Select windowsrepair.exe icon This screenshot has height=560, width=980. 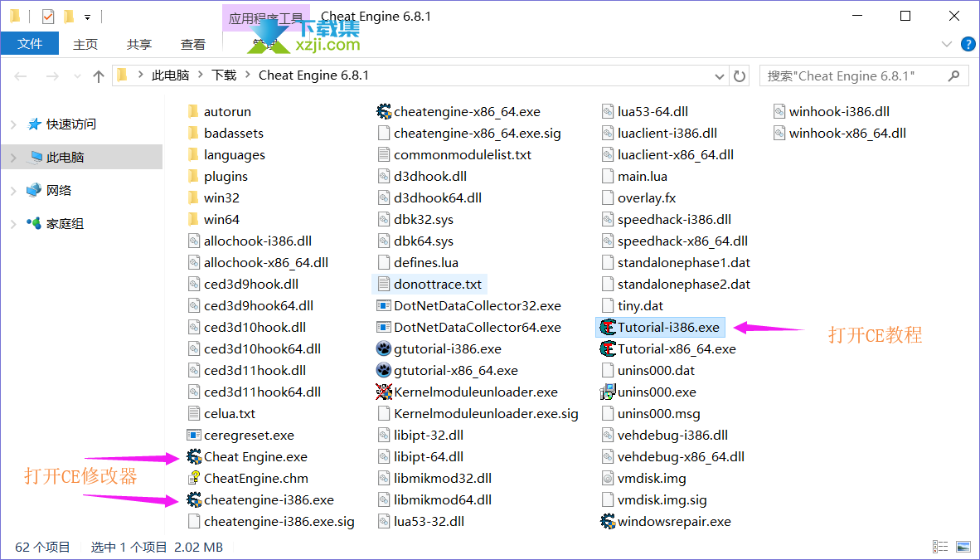tap(608, 521)
